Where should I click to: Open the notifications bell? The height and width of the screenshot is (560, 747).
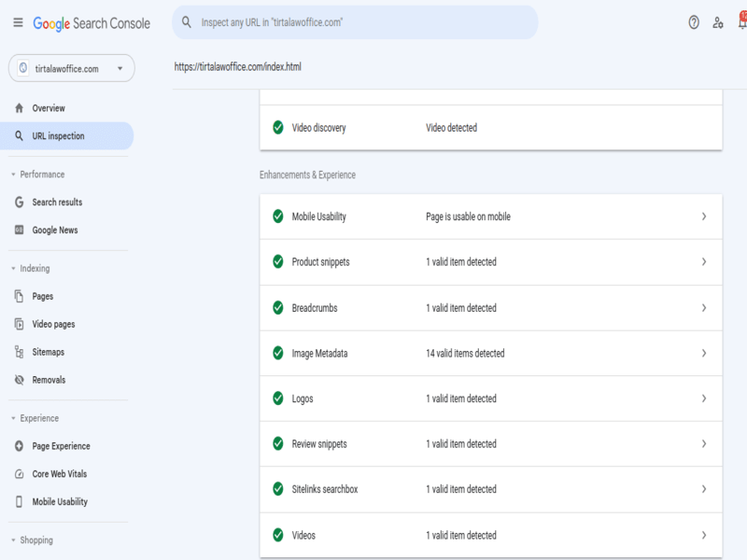click(x=741, y=23)
